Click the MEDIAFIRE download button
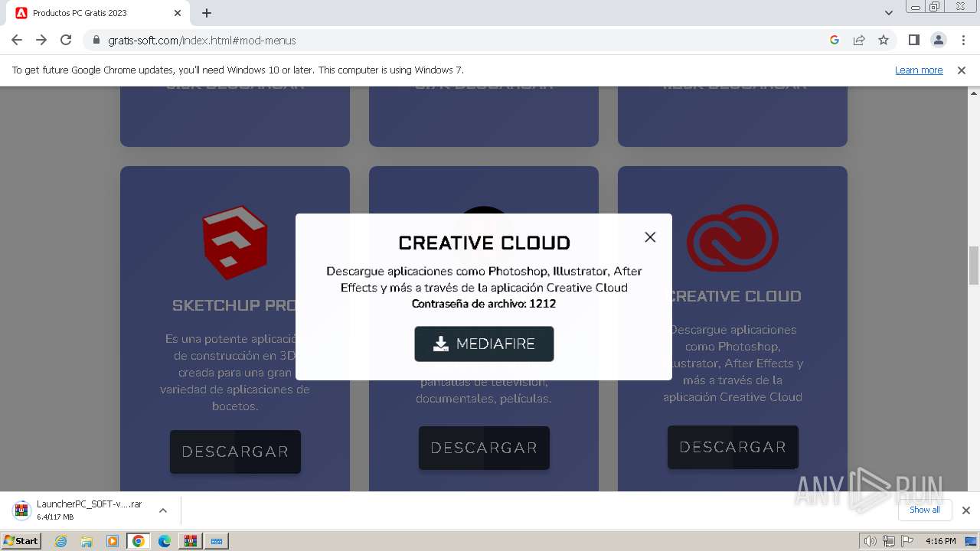 pyautogui.click(x=484, y=344)
